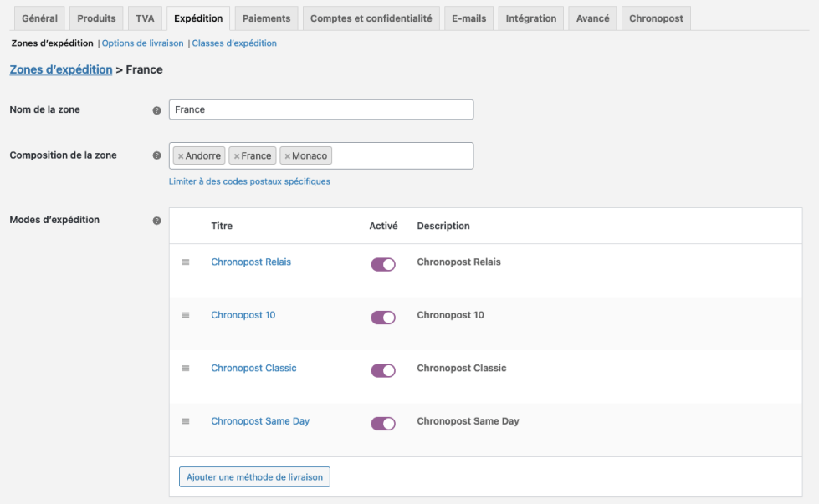Switch to the E-mails tab

click(469, 18)
